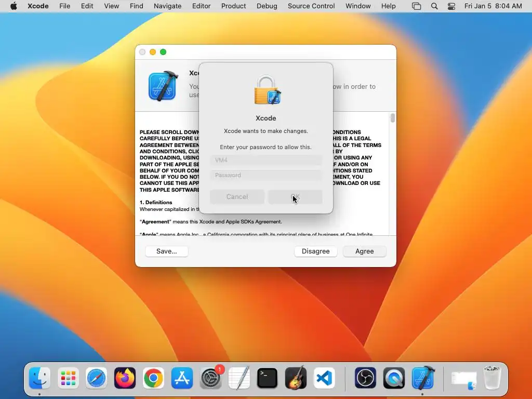Click the yellow minimize button of license window
This screenshot has width=532, height=399.
click(153, 52)
